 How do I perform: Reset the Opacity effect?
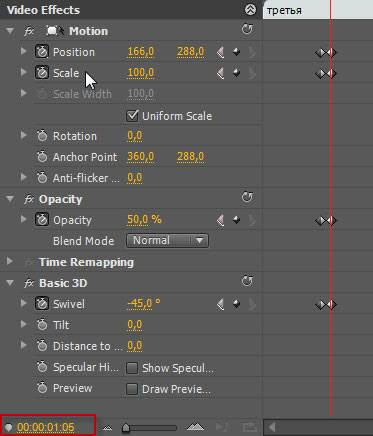click(x=247, y=197)
